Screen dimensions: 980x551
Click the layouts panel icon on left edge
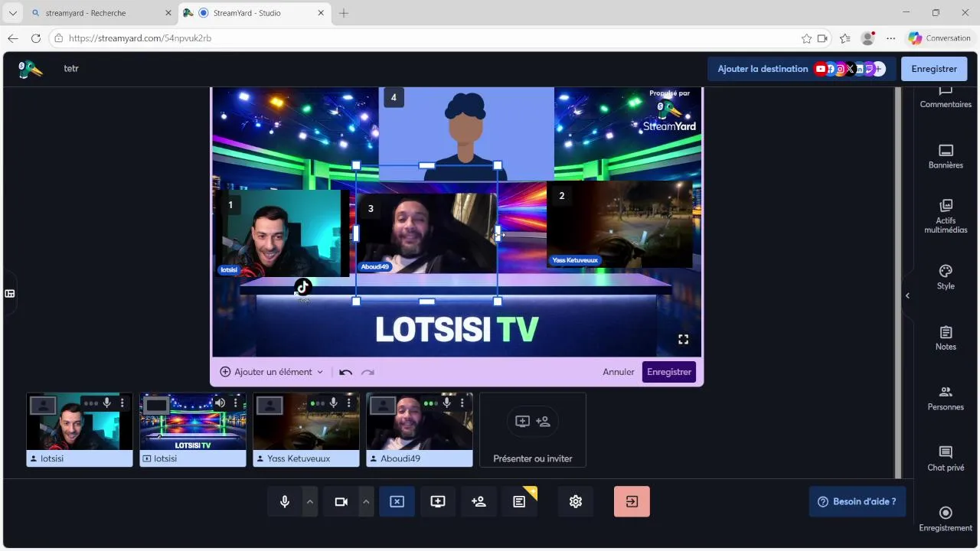point(10,293)
